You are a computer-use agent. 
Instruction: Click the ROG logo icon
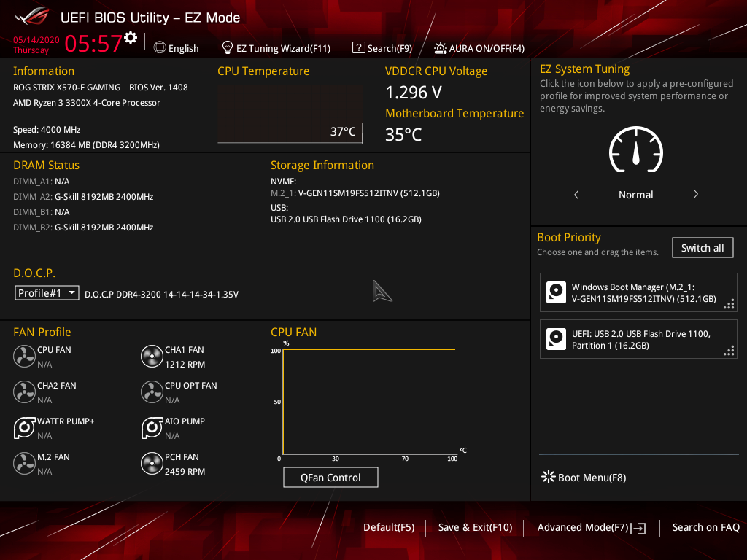click(x=32, y=17)
